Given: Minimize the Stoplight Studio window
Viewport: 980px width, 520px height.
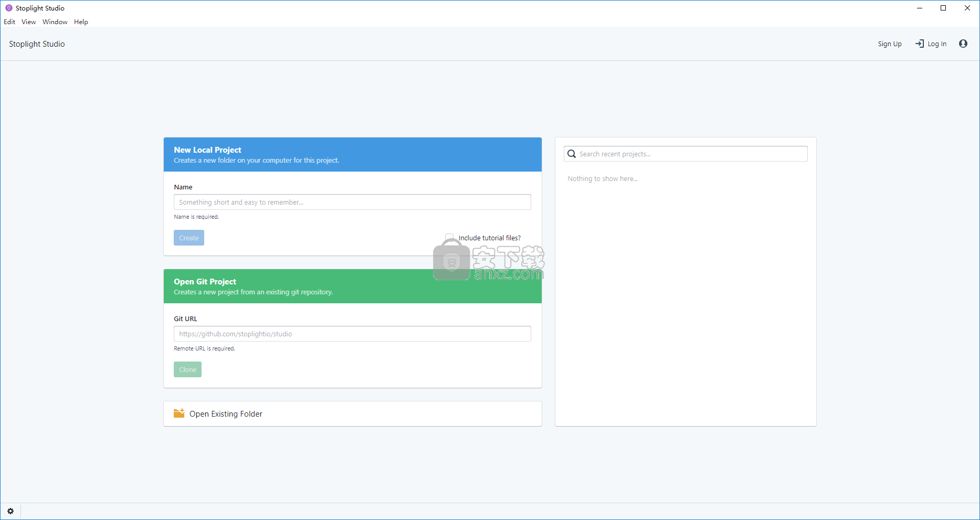Looking at the screenshot, I should click(919, 8).
